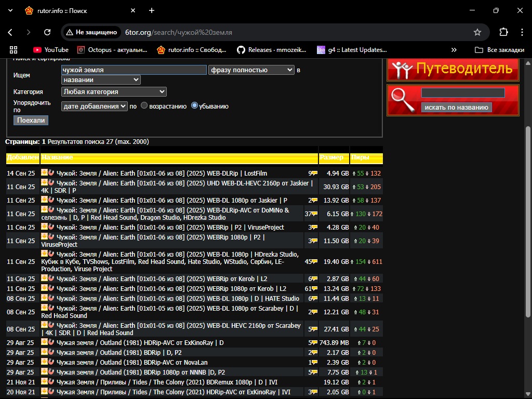532x399 pixels.
Task: Select the ascending sort order radio button
Action: pyautogui.click(x=144, y=106)
